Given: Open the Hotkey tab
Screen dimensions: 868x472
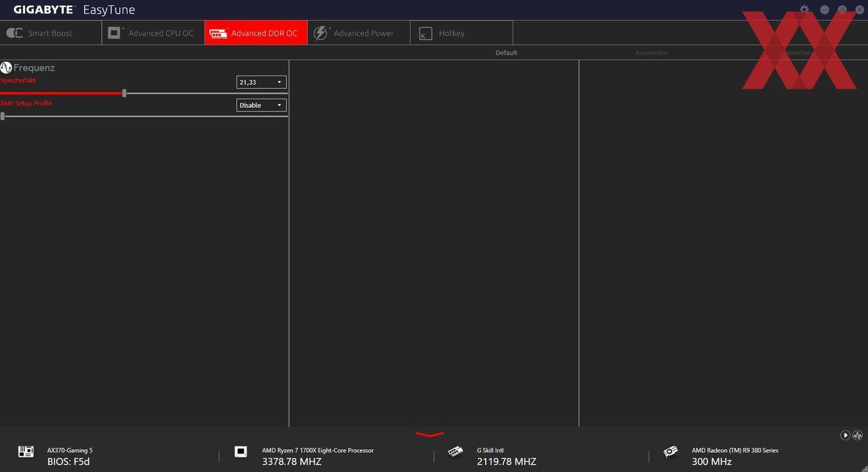Looking at the screenshot, I should [x=461, y=33].
